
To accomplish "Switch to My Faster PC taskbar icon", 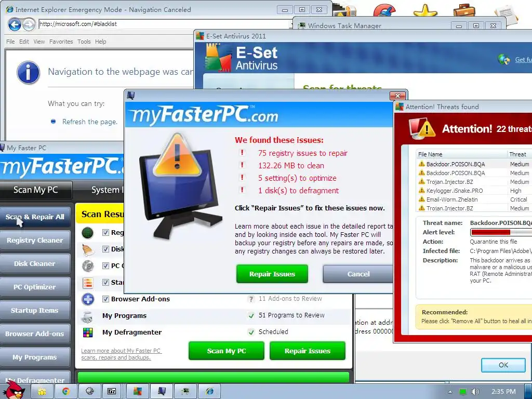I will (162, 391).
